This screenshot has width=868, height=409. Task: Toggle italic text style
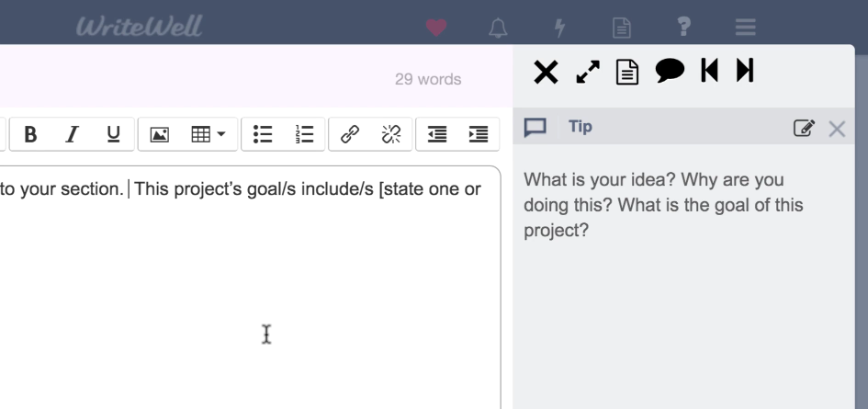(72, 134)
